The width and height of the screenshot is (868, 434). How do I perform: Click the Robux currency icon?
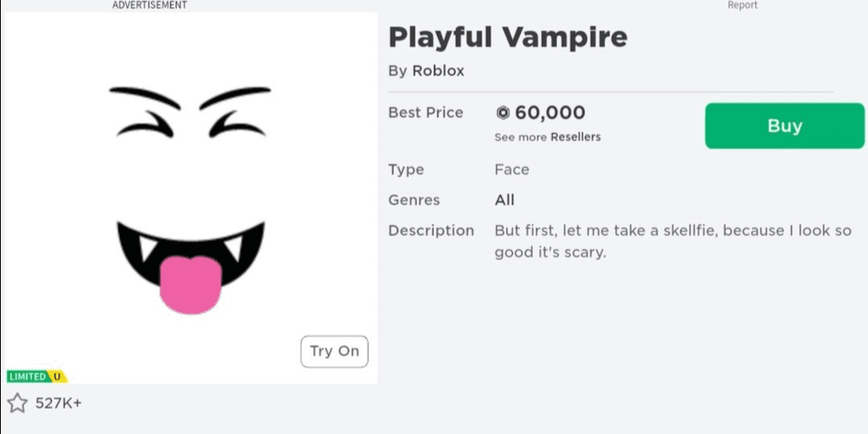[502, 113]
